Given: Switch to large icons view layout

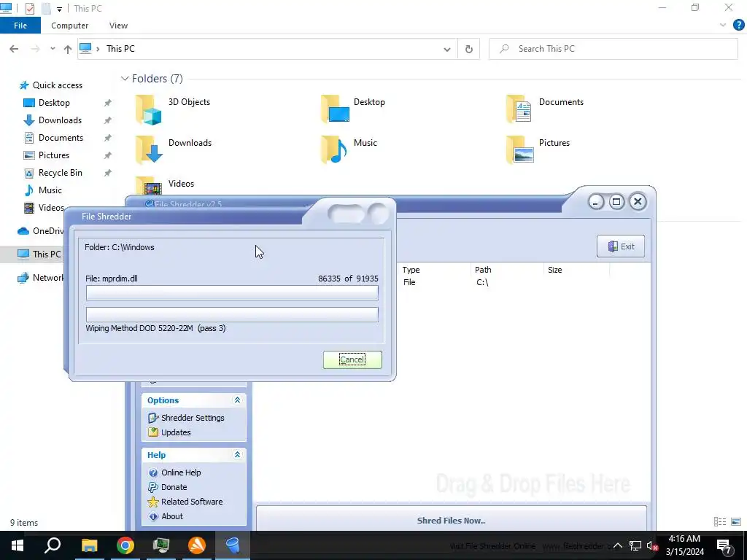Looking at the screenshot, I should pos(736,522).
